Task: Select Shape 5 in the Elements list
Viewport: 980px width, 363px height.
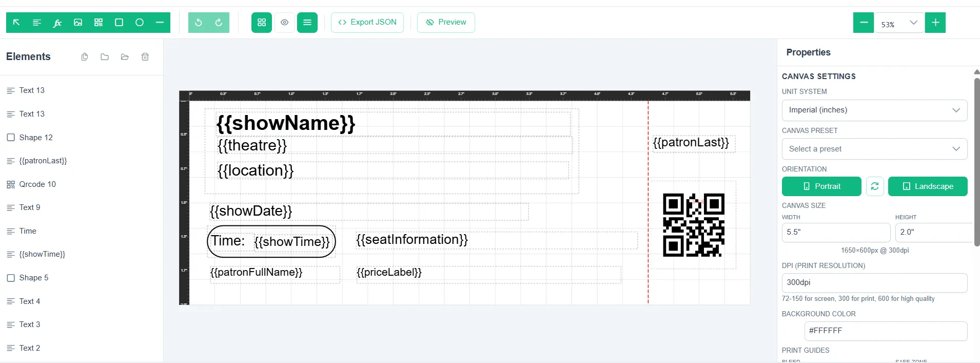Action: [x=82, y=278]
